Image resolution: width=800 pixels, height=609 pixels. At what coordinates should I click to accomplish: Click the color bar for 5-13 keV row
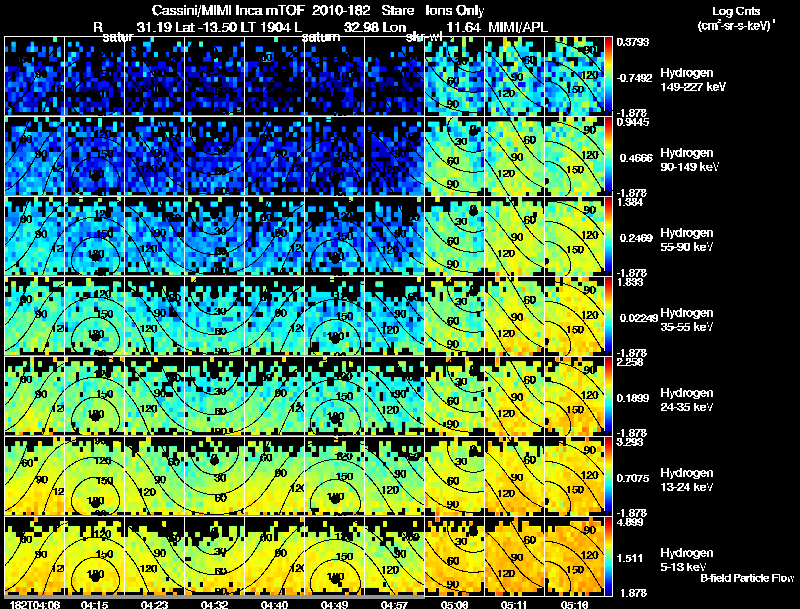(x=608, y=556)
